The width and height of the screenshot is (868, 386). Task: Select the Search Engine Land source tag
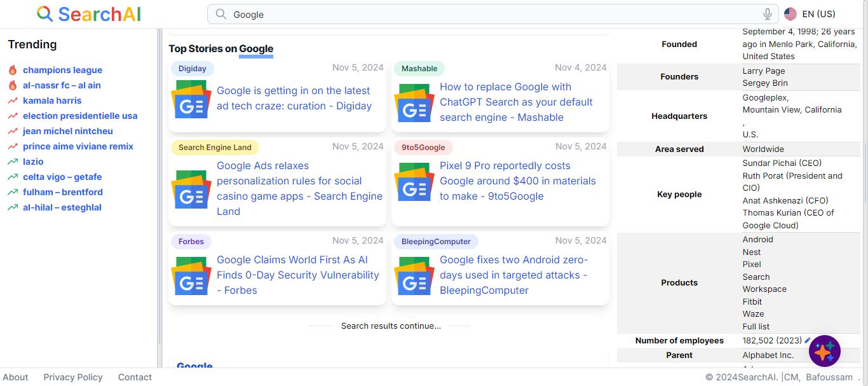point(215,148)
